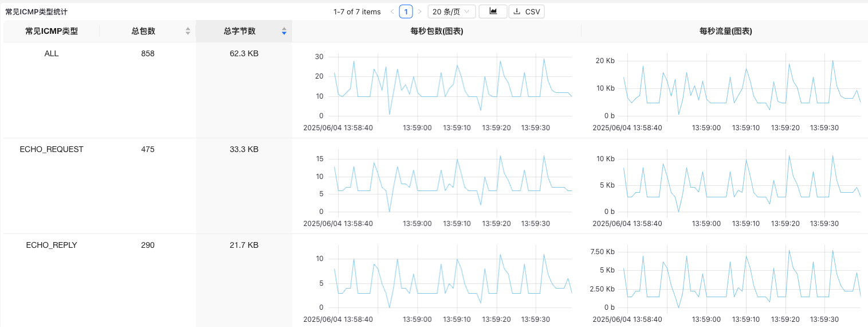Click the 1-7 of 7 items text
The width and height of the screenshot is (868, 327).
point(357,11)
